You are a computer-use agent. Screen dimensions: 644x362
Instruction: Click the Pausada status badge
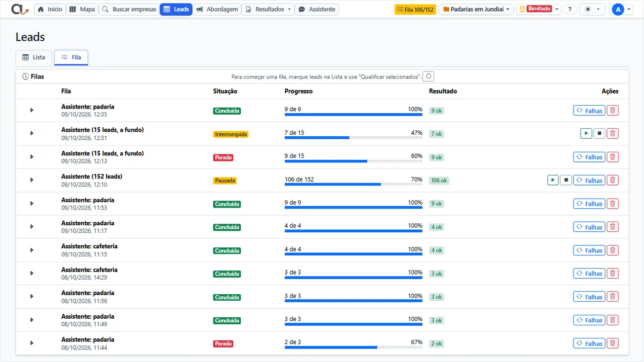pos(225,180)
